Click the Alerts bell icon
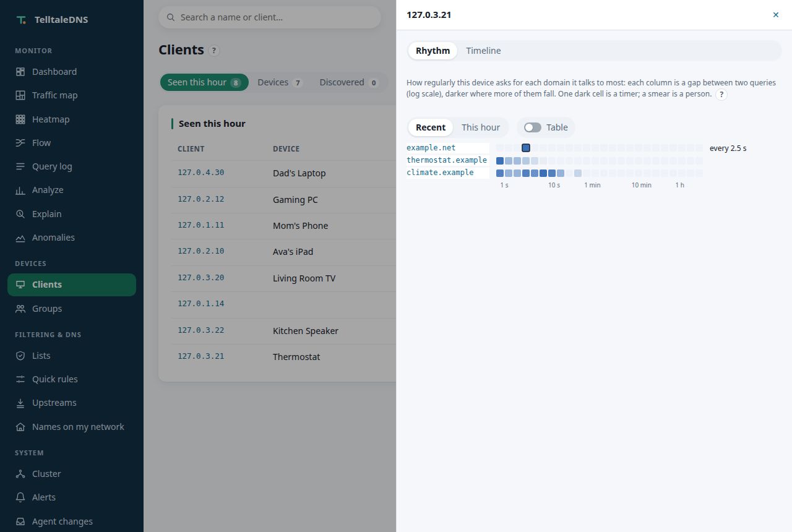Image resolution: width=792 pixels, height=532 pixels. (20, 497)
